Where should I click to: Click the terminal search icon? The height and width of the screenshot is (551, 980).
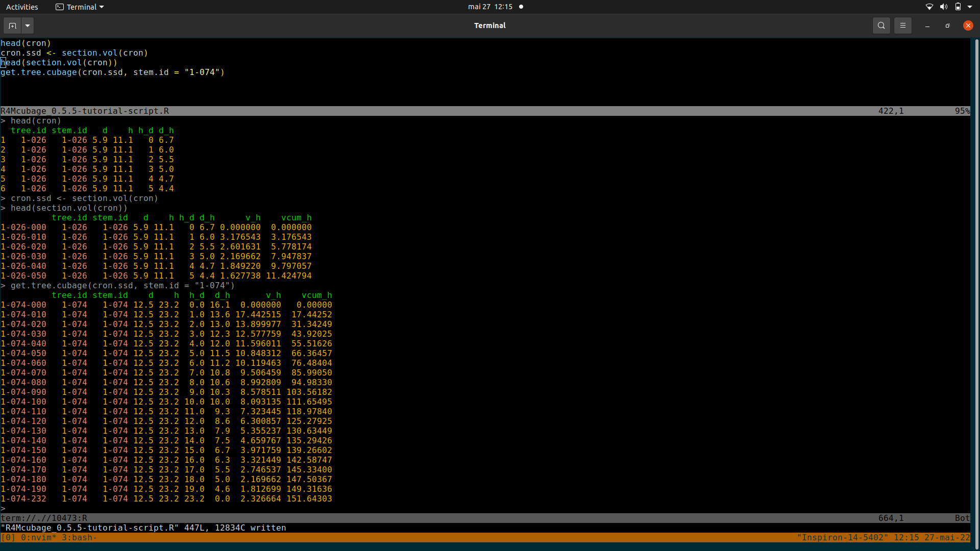[x=881, y=26]
